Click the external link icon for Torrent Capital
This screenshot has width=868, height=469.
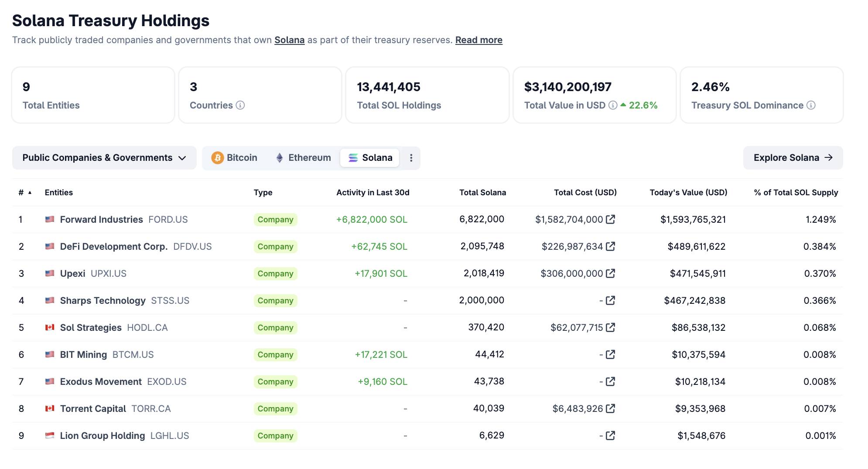pos(611,408)
